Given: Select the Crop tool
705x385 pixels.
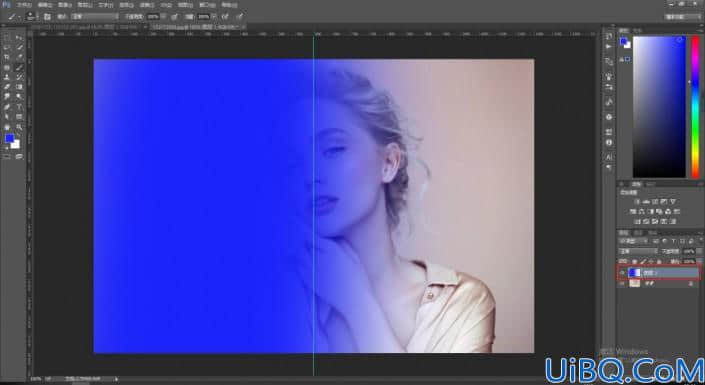Looking at the screenshot, I should [7, 57].
